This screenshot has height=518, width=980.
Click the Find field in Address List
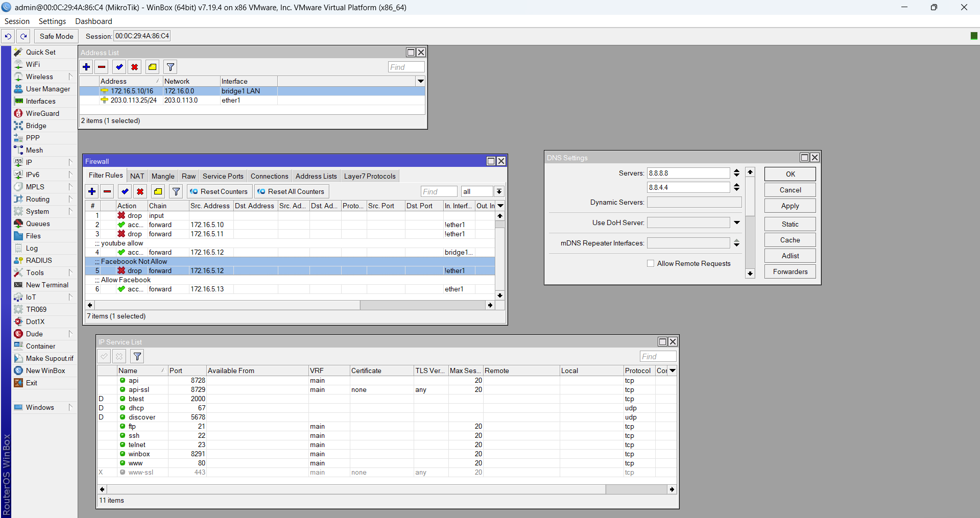pos(406,67)
